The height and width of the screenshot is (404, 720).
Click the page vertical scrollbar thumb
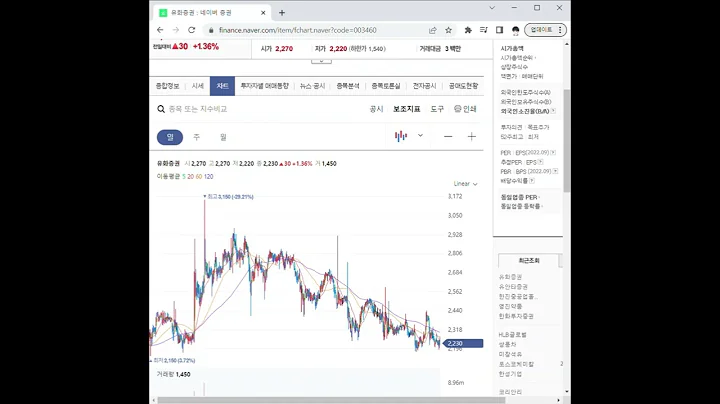[x=567, y=140]
